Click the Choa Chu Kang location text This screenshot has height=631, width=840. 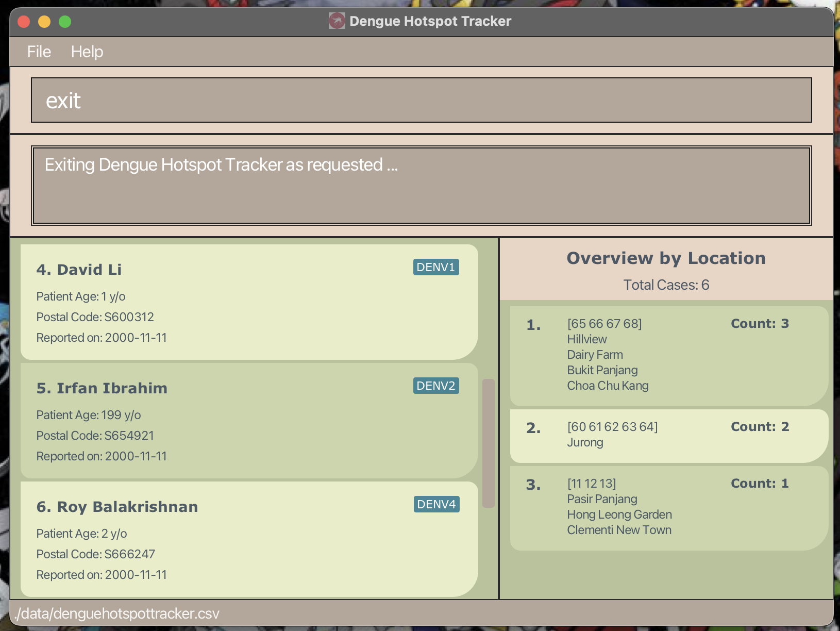click(608, 386)
